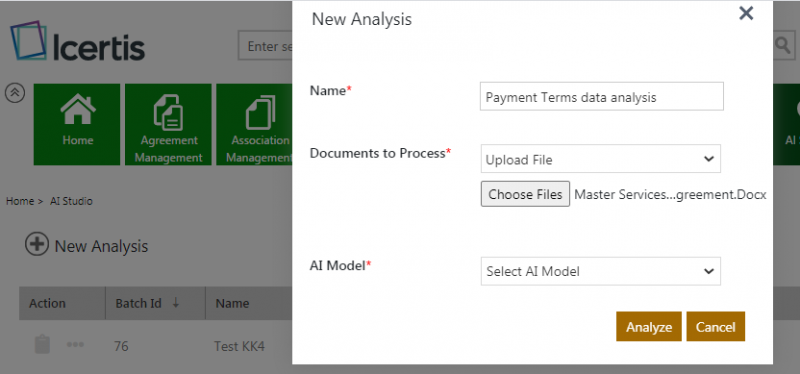This screenshot has height=374, width=800.
Task: Open the Select AI Model dropdown
Action: [x=601, y=271]
